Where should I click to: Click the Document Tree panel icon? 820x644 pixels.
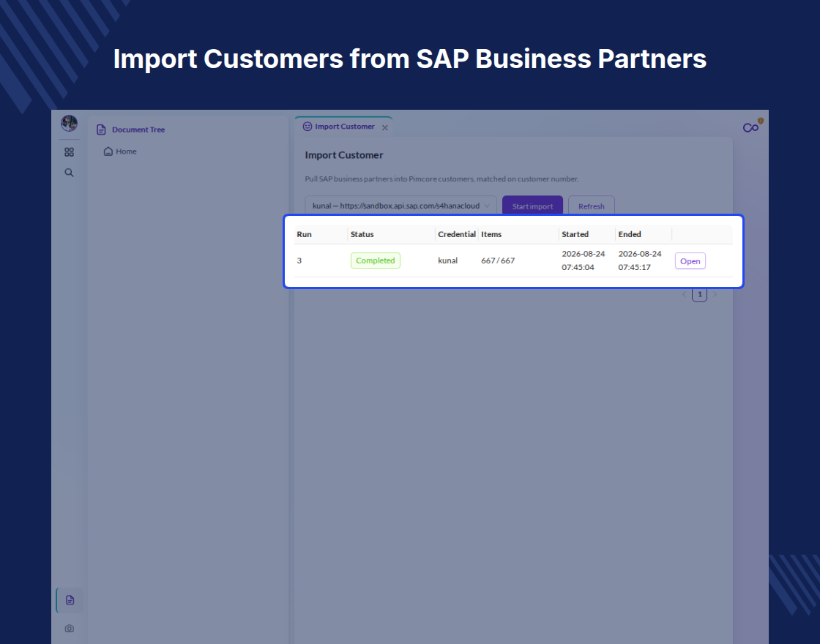coord(101,130)
